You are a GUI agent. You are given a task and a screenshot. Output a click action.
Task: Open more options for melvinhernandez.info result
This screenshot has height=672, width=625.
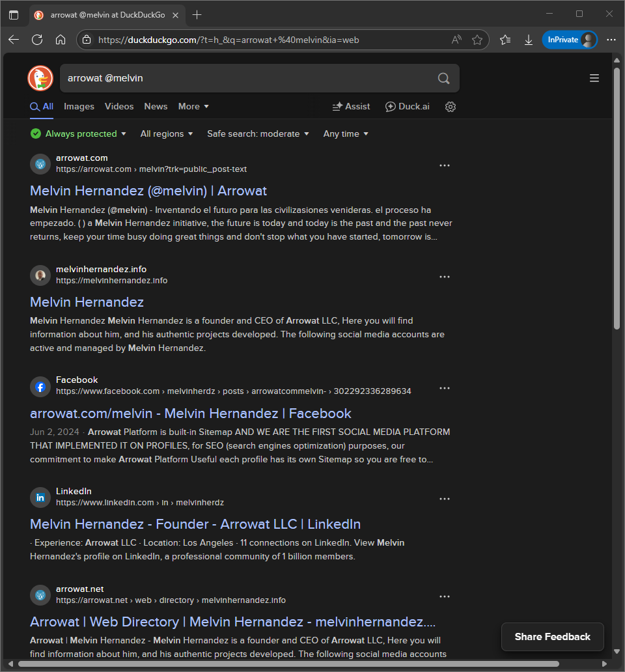445,277
